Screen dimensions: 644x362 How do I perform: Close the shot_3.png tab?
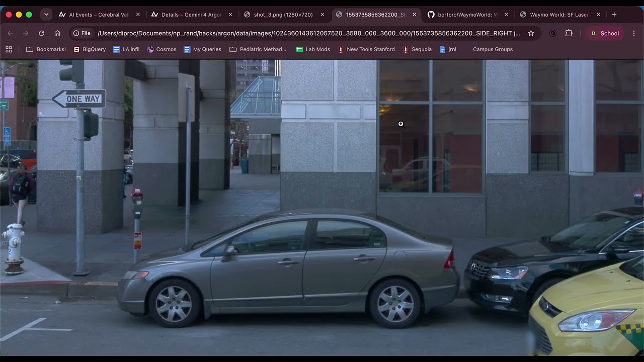point(323,15)
